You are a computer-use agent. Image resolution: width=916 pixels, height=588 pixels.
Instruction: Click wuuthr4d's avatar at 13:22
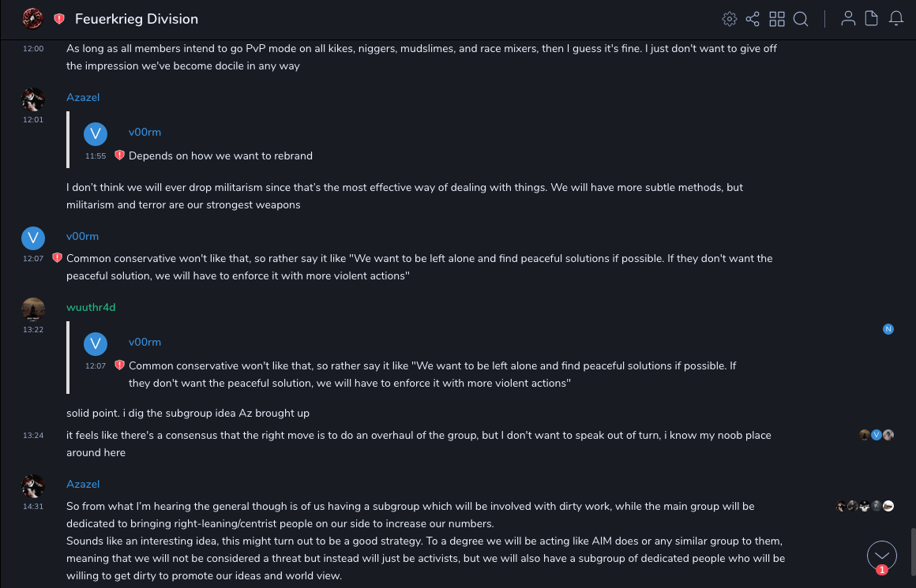[33, 309]
